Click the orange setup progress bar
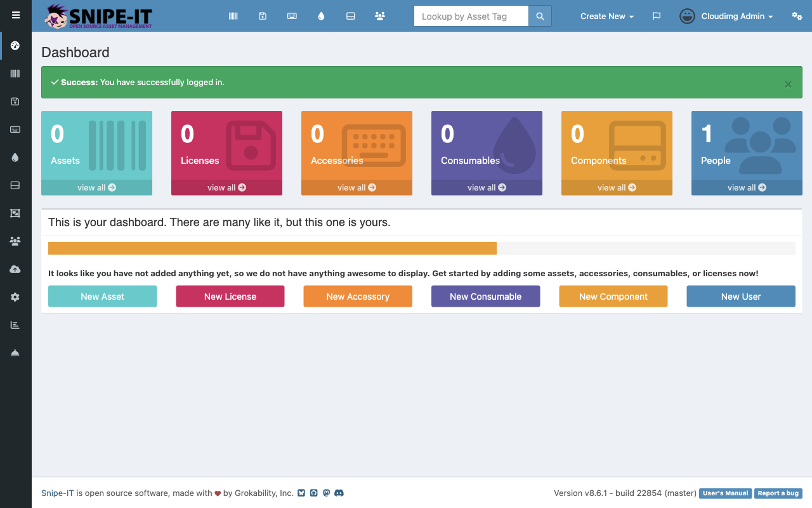The image size is (812, 508). click(272, 248)
